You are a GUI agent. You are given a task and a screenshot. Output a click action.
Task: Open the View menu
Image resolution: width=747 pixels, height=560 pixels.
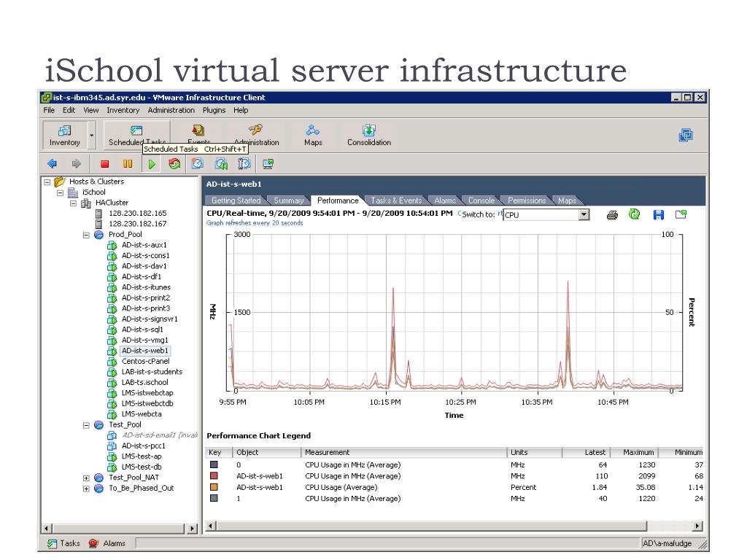click(x=91, y=110)
